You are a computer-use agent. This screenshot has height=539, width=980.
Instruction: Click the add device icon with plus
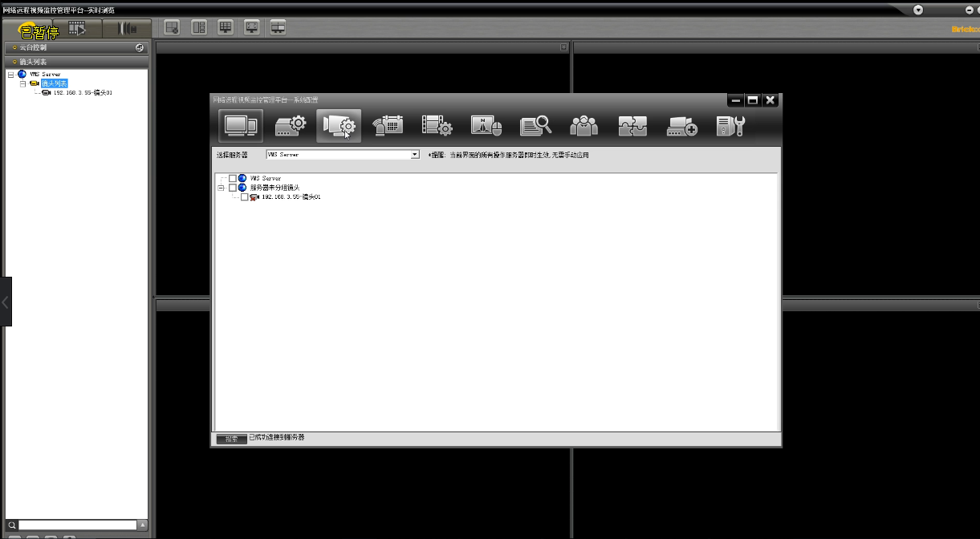(x=681, y=126)
